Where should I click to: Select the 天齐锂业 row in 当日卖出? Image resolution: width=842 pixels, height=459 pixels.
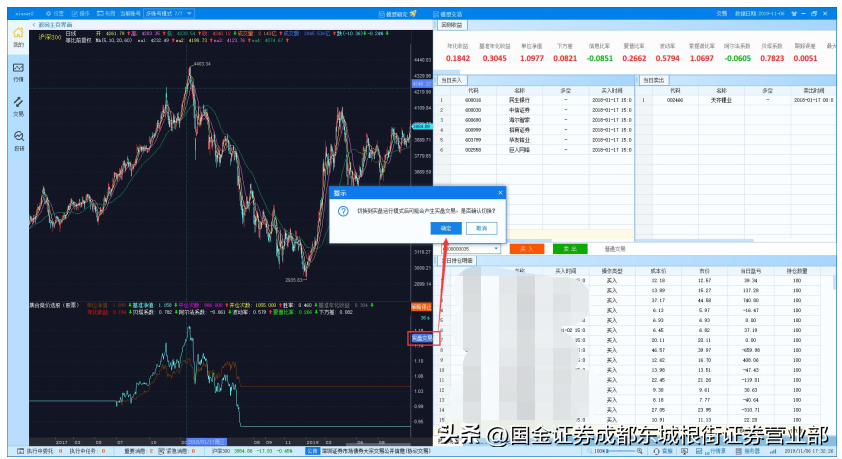[737, 100]
